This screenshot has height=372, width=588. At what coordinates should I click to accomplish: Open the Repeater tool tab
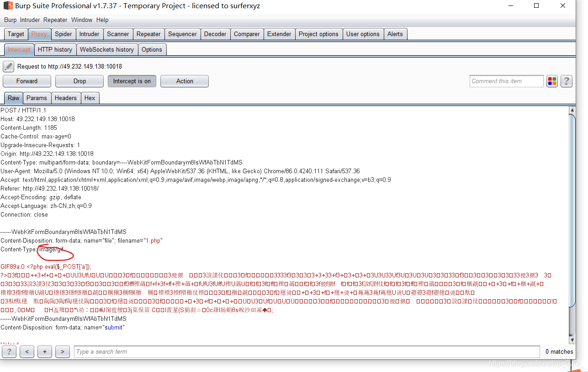tap(148, 34)
